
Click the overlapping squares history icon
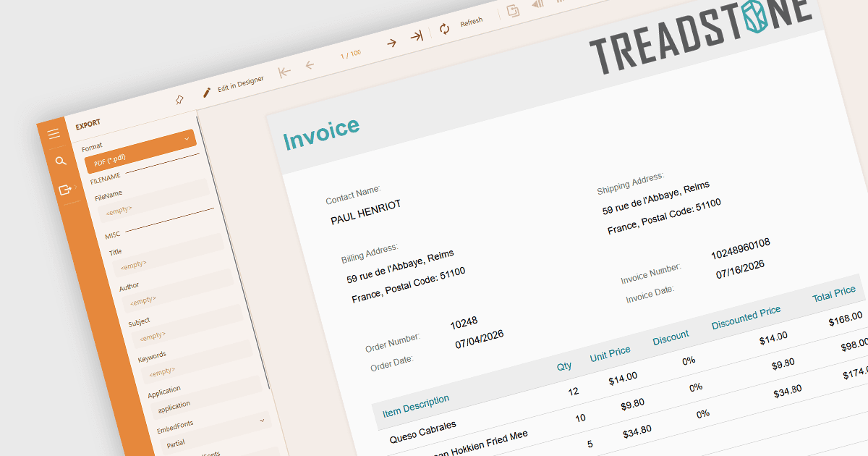click(x=513, y=12)
